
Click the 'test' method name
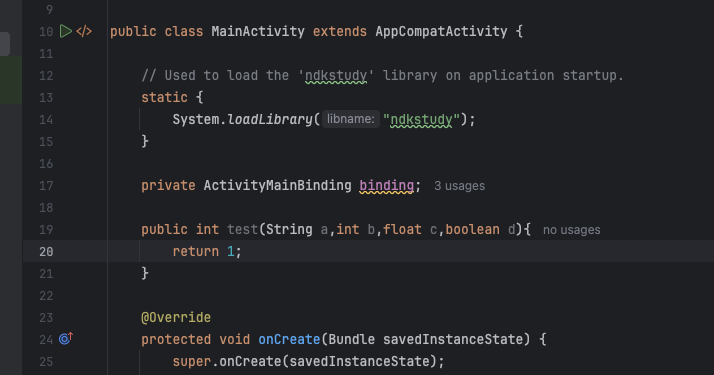243,229
